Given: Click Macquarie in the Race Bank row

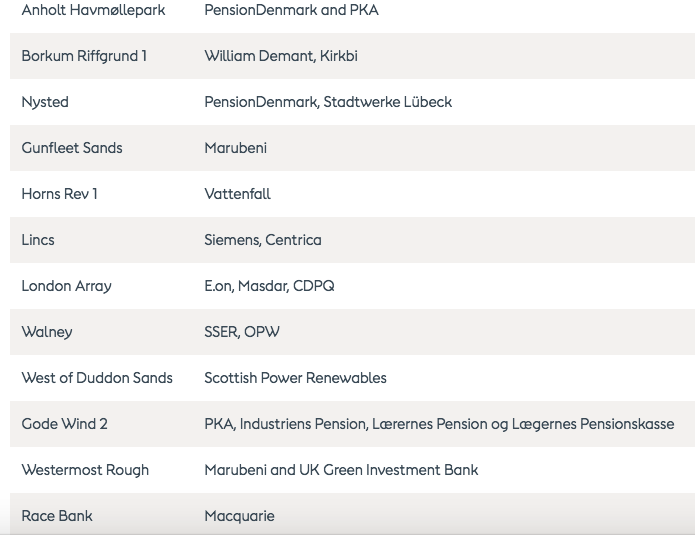Looking at the screenshot, I should [239, 516].
